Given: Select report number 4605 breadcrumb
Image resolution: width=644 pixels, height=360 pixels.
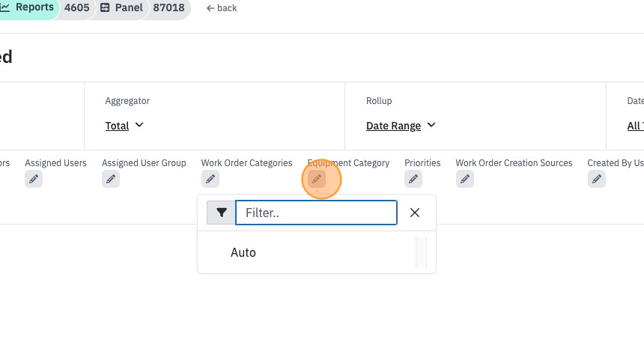Looking at the screenshot, I should click(x=77, y=7).
